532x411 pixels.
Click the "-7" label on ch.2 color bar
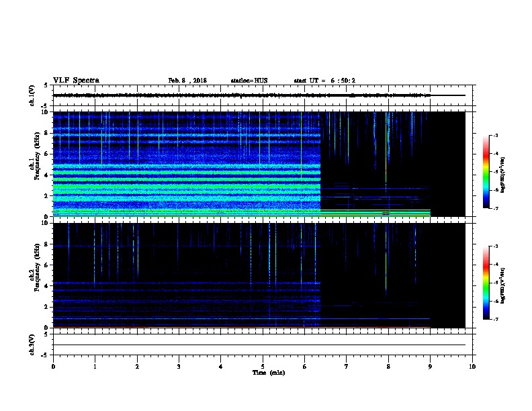[495, 319]
